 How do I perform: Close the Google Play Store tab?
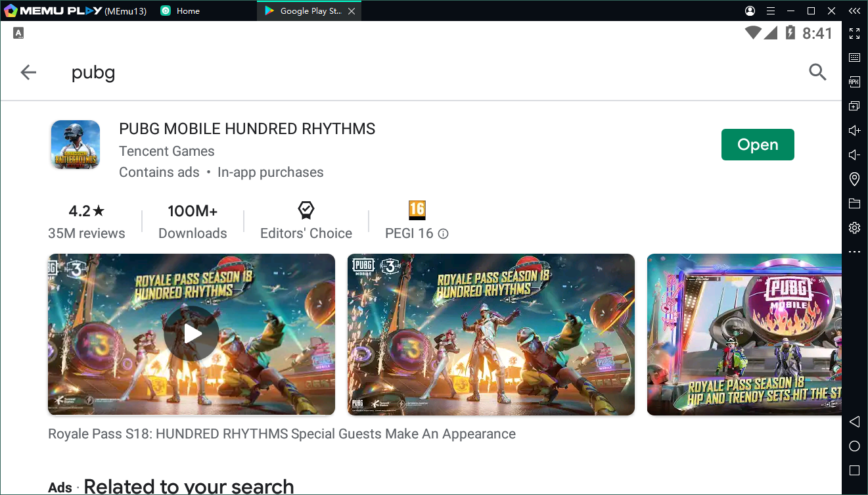352,11
